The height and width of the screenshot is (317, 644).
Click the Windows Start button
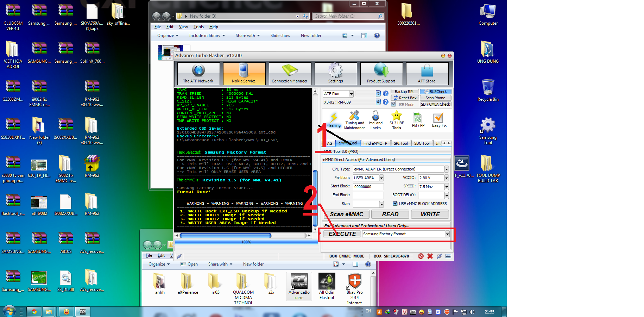(x=10, y=312)
